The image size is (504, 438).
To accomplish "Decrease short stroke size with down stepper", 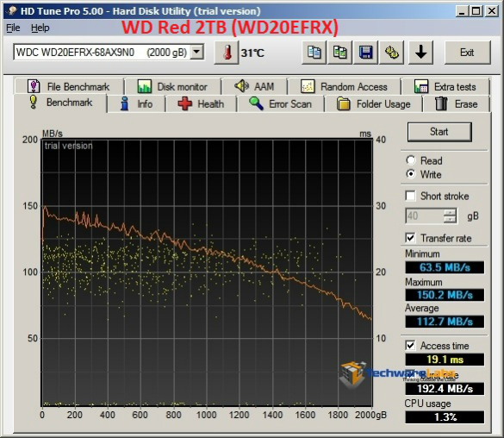I will click(450, 219).
